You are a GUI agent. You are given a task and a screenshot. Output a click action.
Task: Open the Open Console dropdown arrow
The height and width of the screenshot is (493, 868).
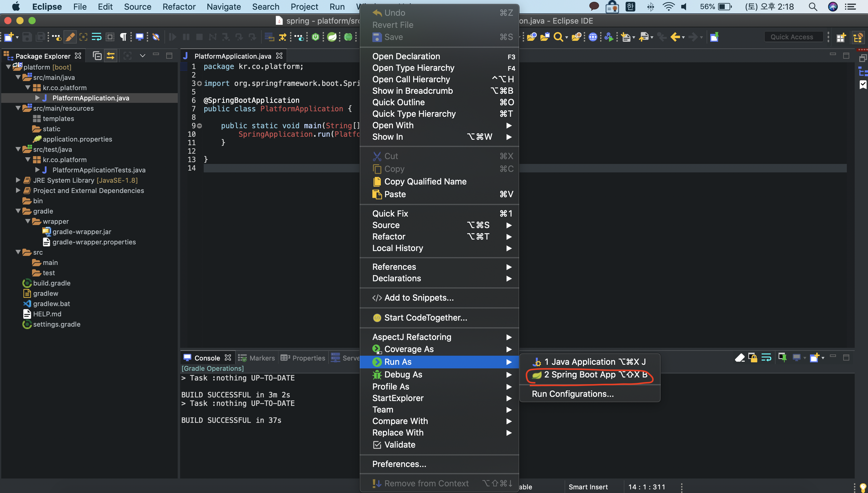click(823, 358)
